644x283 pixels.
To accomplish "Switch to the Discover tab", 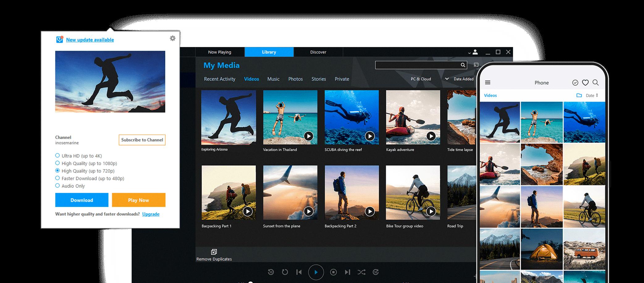I will click(318, 52).
